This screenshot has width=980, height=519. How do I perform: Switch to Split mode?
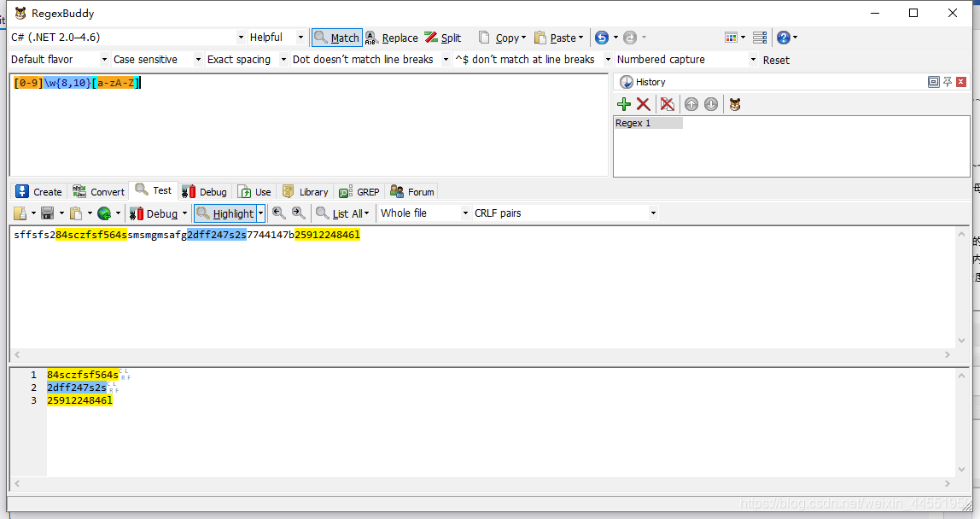443,38
